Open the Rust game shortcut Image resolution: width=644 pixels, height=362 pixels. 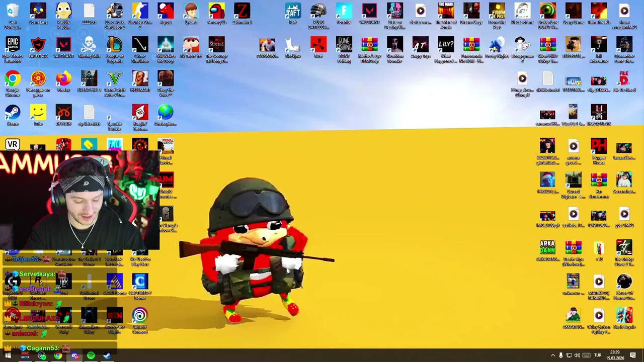pyautogui.click(x=318, y=47)
